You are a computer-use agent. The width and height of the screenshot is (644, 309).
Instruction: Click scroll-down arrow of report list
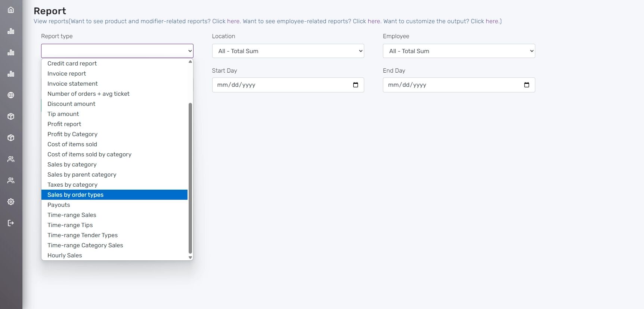190,257
